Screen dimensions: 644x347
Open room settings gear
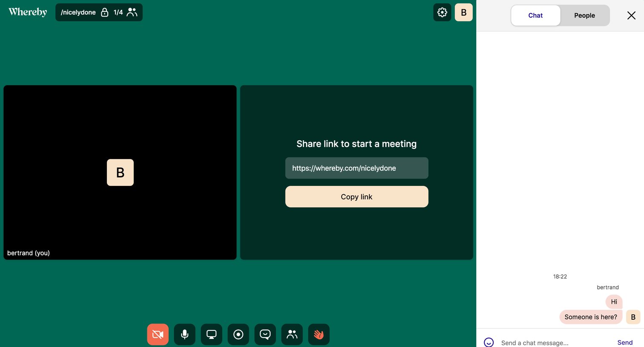(442, 12)
